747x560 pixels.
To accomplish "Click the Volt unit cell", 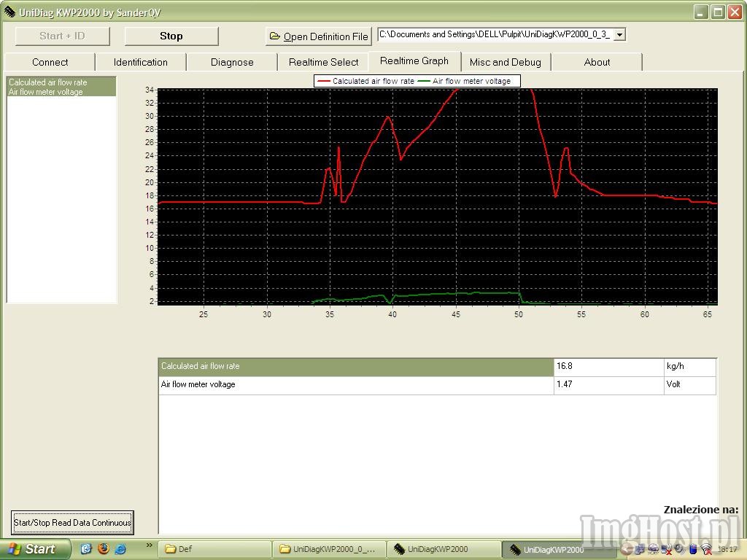I will [690, 385].
